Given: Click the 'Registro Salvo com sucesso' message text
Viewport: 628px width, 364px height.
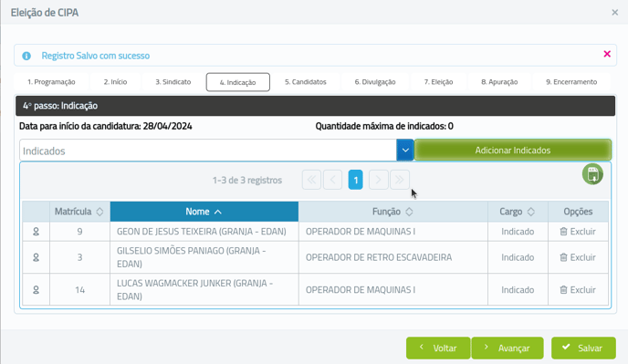Looking at the screenshot, I should click(95, 56).
